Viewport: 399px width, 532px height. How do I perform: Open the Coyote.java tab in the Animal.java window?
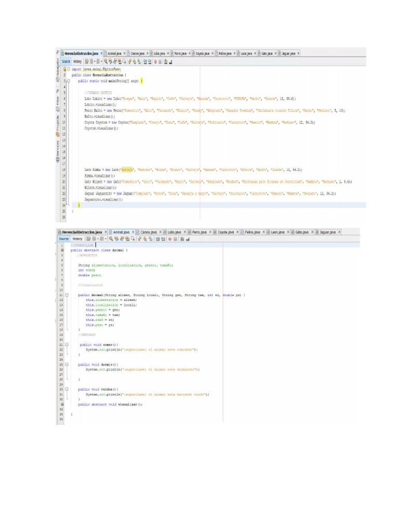(227, 232)
